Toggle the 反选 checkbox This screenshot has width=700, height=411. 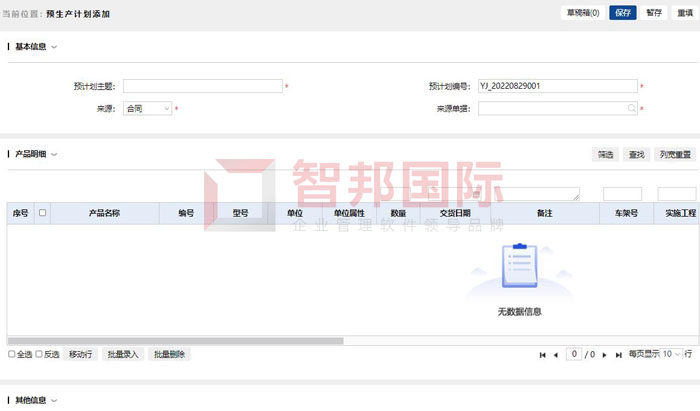click(39, 354)
